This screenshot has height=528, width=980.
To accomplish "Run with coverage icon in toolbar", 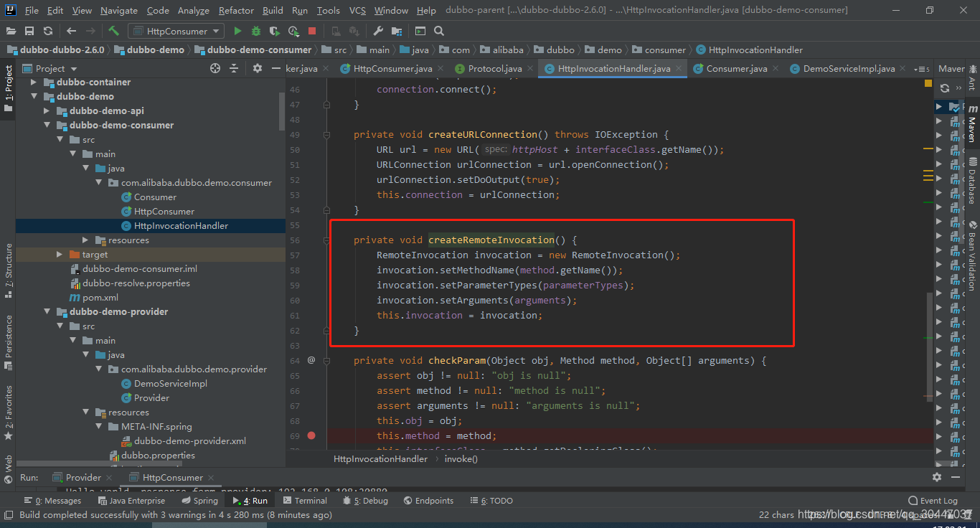I will (275, 31).
